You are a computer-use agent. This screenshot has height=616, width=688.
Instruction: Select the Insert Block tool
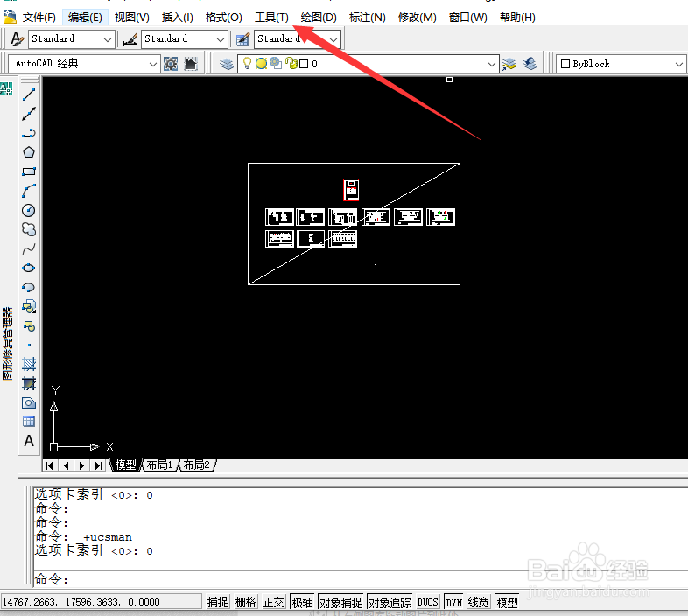tap(29, 306)
